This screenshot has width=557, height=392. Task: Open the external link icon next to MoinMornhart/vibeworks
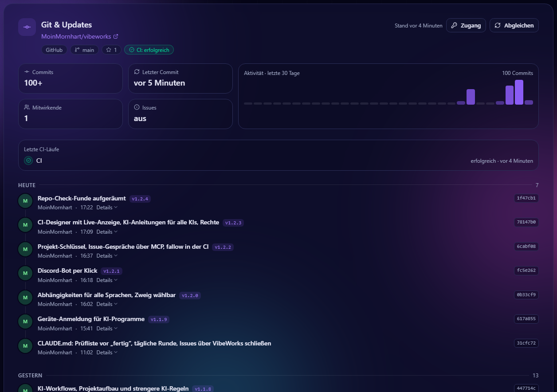point(116,36)
